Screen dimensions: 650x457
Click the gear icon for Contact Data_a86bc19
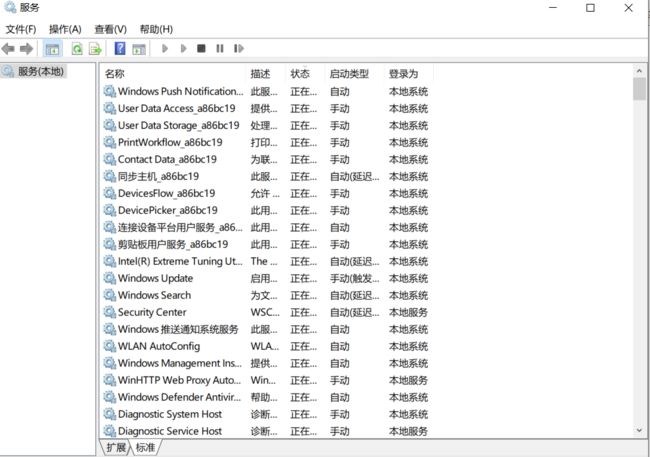[x=109, y=159]
